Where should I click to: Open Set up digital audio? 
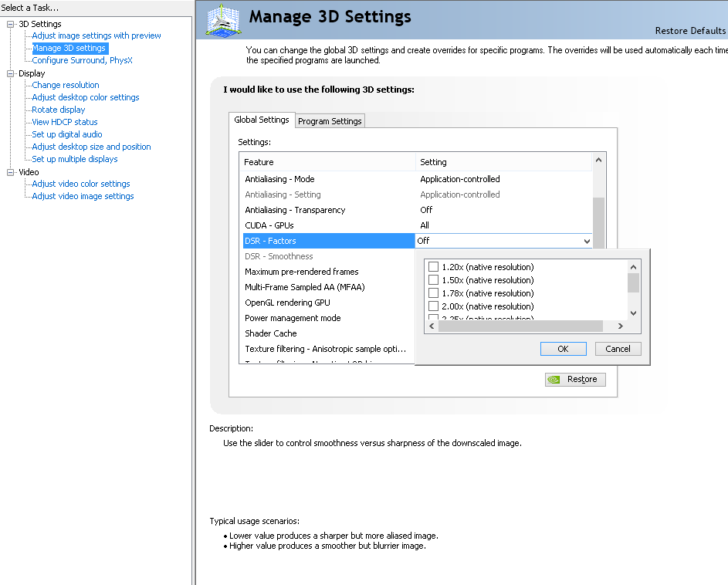coord(67,134)
